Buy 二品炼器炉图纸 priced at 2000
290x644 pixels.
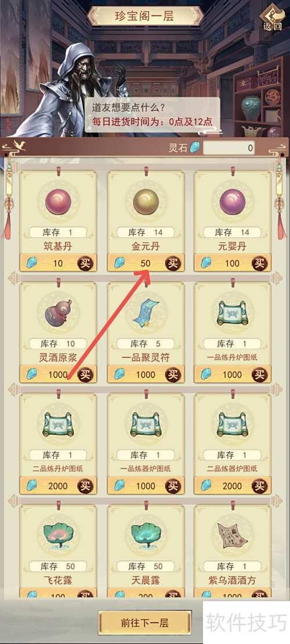[260, 486]
